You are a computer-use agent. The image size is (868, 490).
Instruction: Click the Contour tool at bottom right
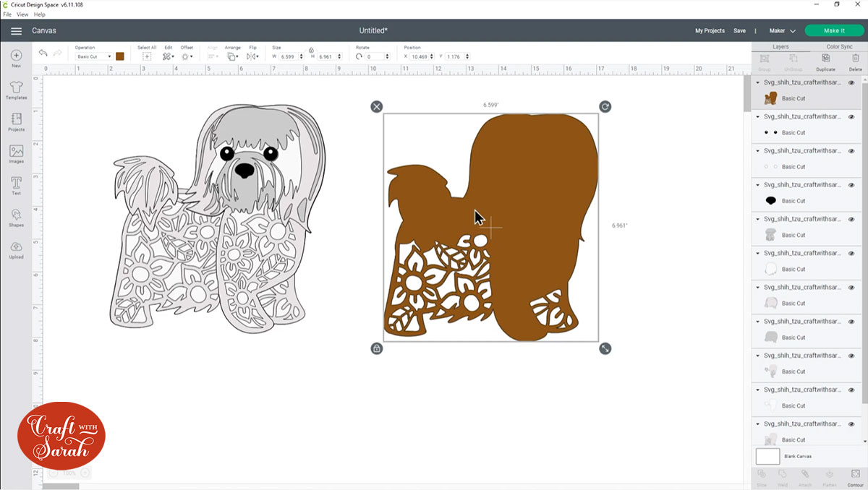[x=856, y=476]
